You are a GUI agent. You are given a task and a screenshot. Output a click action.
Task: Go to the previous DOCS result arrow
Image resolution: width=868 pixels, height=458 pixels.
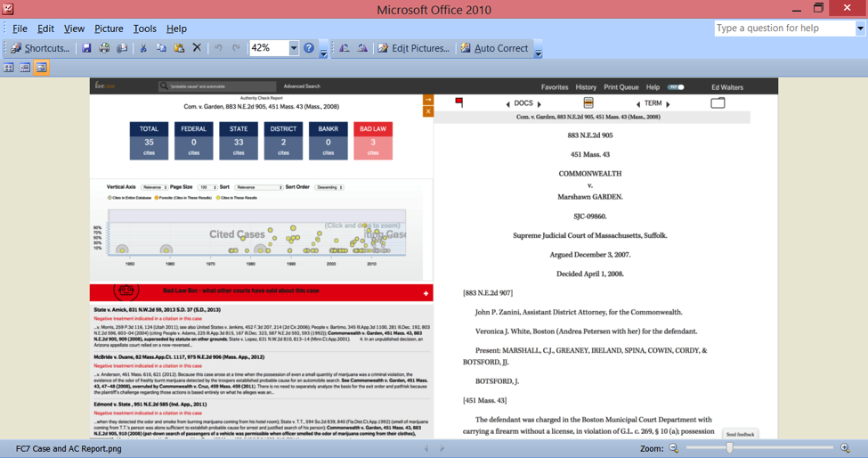507,104
